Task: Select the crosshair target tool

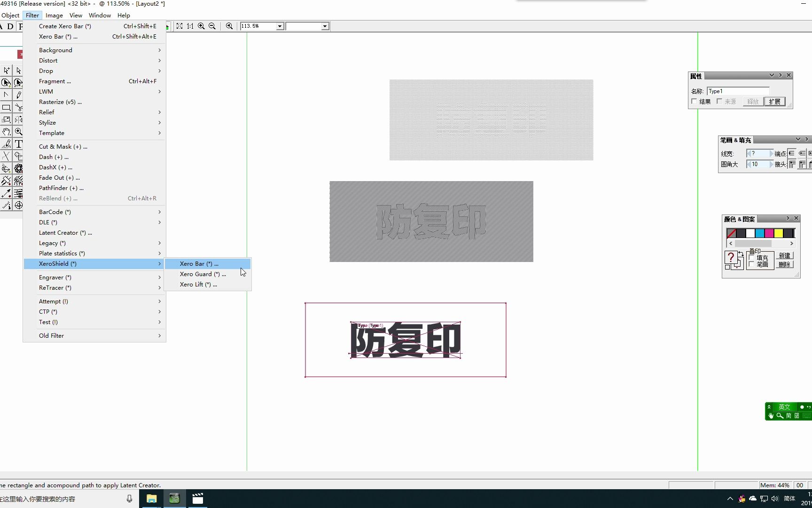Action: click(x=18, y=205)
